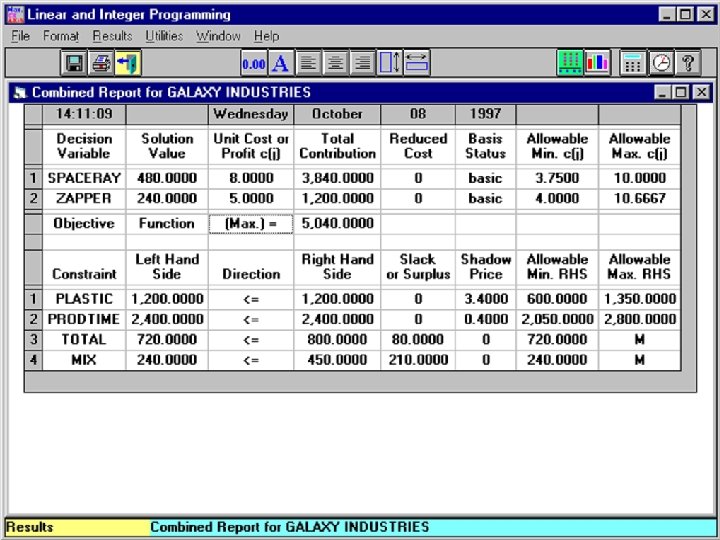The height and width of the screenshot is (540, 720).
Task: Click total contribution 3,840.0000
Action: tap(338, 178)
